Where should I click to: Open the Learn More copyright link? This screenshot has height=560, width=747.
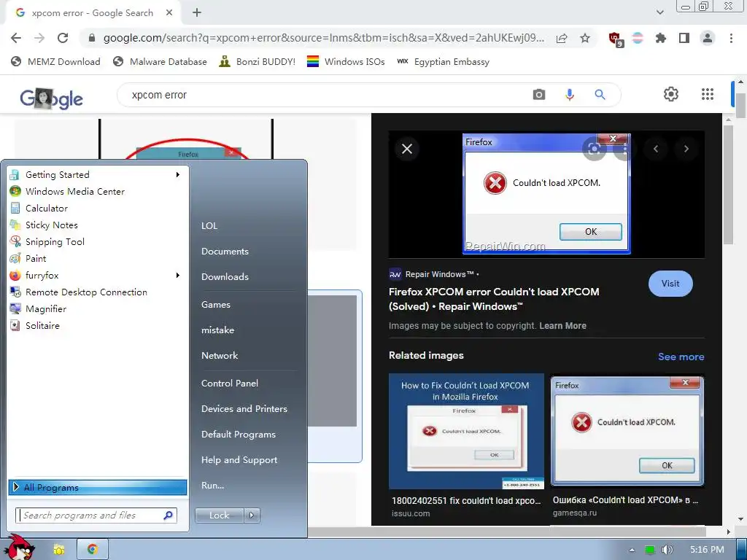tap(562, 326)
